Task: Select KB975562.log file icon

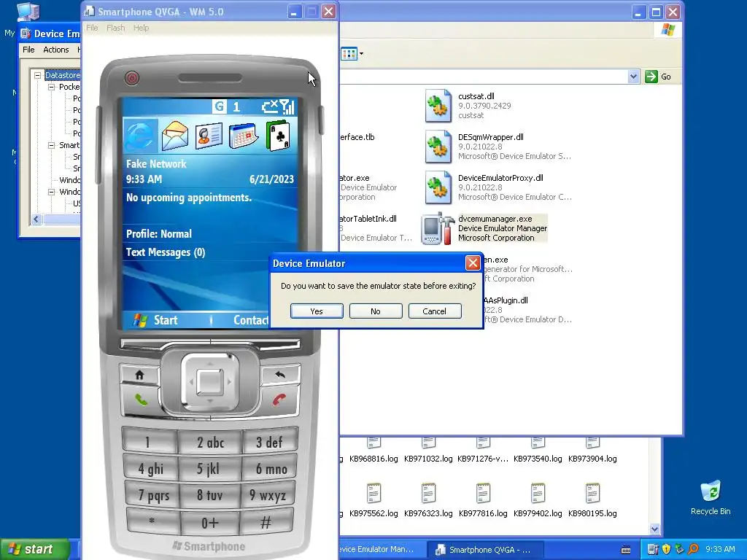Action: (374, 494)
